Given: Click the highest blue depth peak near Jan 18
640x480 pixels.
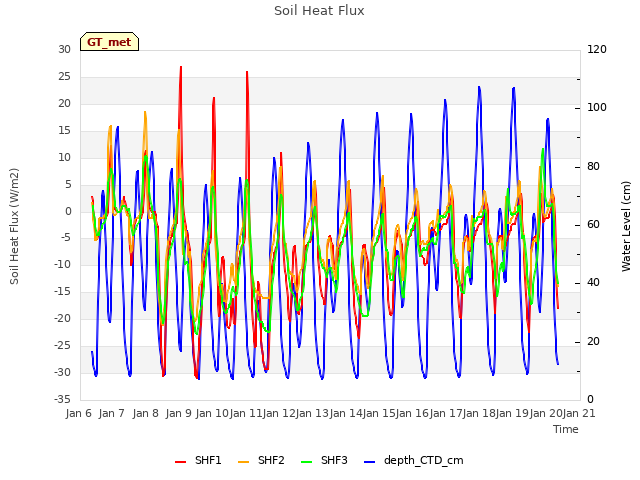Looking at the screenshot, I should pyautogui.click(x=479, y=87).
